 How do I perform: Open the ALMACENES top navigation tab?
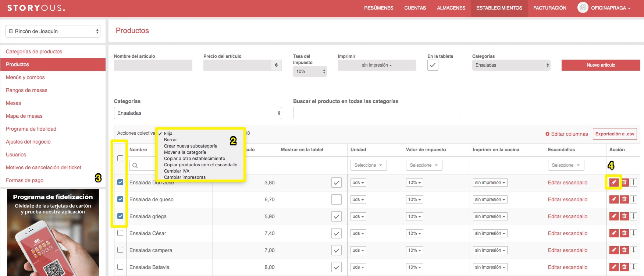(451, 8)
